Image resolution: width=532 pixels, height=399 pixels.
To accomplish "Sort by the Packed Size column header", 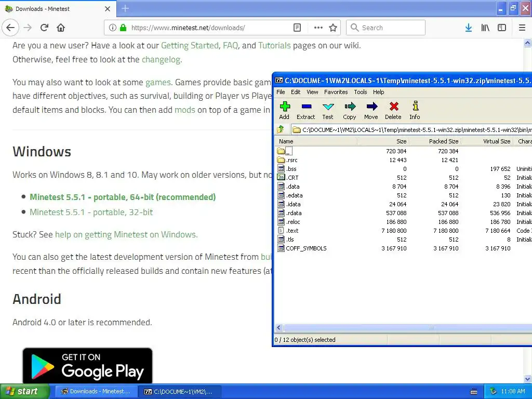I will [x=435, y=141].
